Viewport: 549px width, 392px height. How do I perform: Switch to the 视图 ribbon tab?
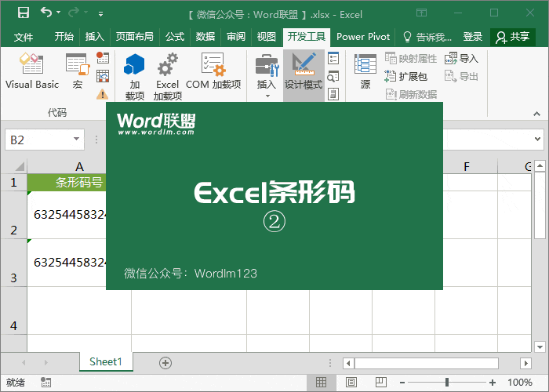266,37
